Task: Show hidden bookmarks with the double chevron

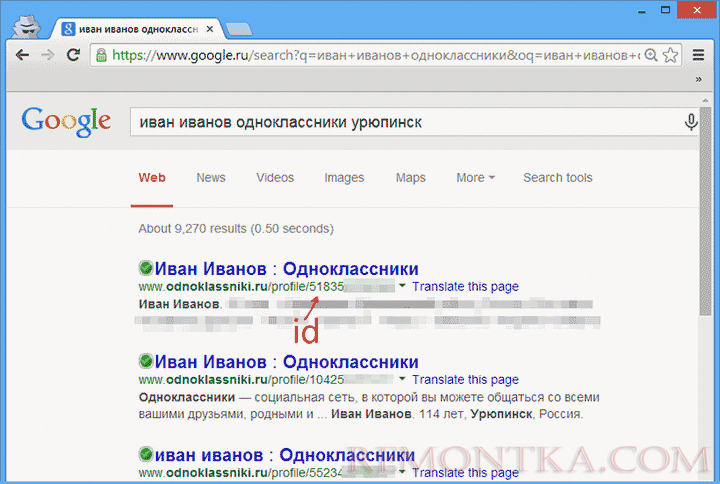Action: pos(698,79)
